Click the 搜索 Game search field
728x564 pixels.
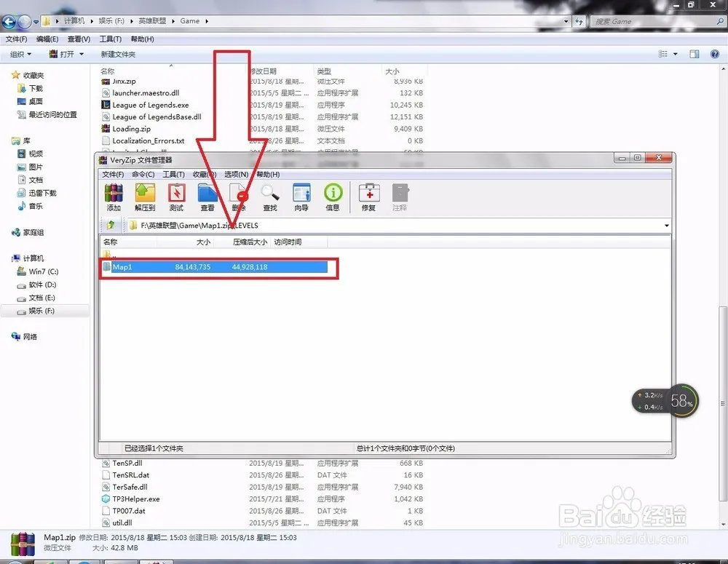click(x=657, y=21)
